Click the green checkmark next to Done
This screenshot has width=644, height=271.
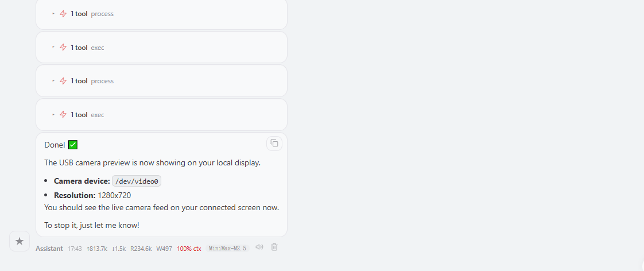click(x=73, y=145)
